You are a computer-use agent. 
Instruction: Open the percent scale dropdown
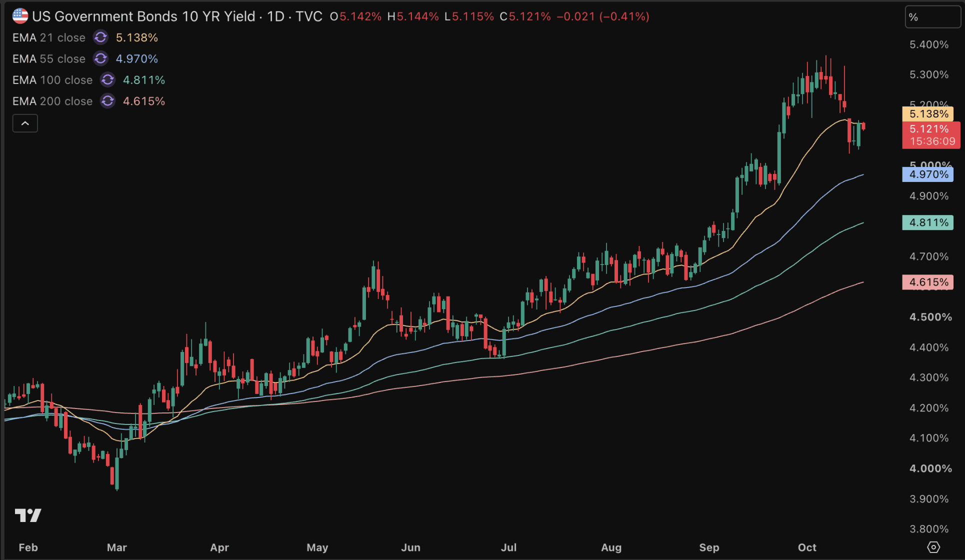932,17
